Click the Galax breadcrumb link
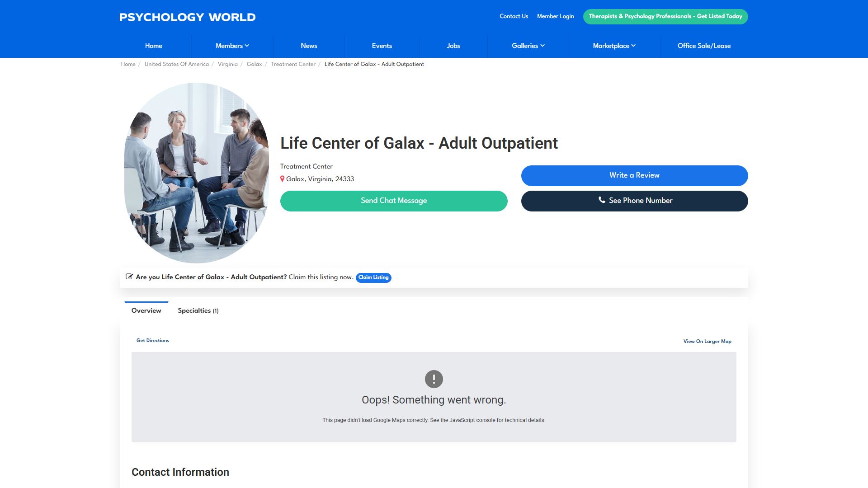This screenshot has height=488, width=868. [254, 64]
